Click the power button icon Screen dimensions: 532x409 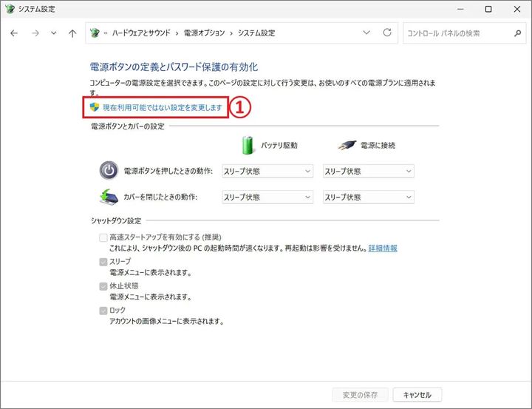pyautogui.click(x=108, y=171)
